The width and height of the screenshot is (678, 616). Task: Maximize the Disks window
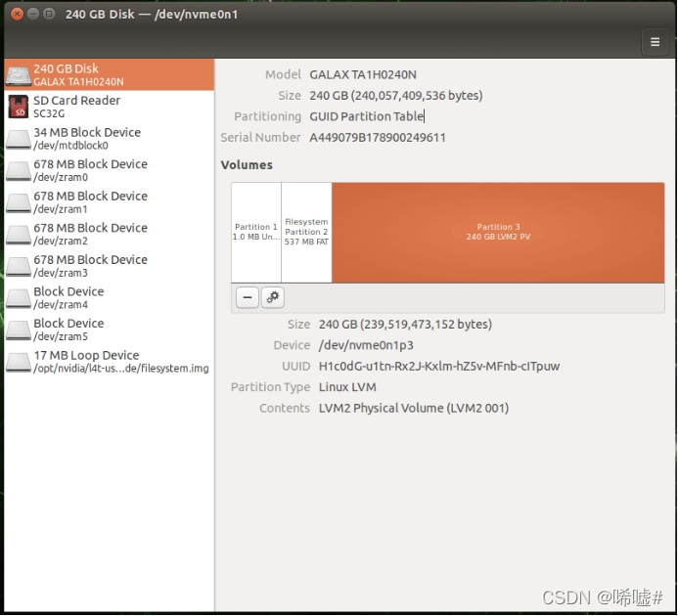coord(49,15)
